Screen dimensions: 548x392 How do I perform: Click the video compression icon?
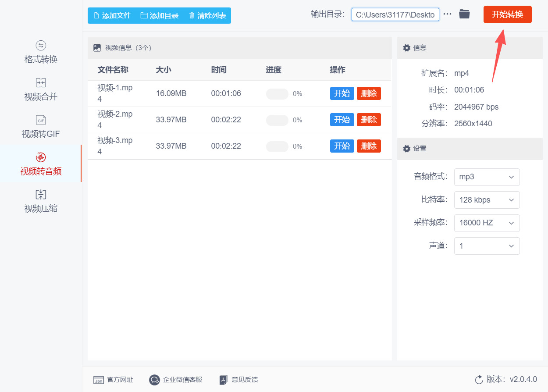pos(41,195)
